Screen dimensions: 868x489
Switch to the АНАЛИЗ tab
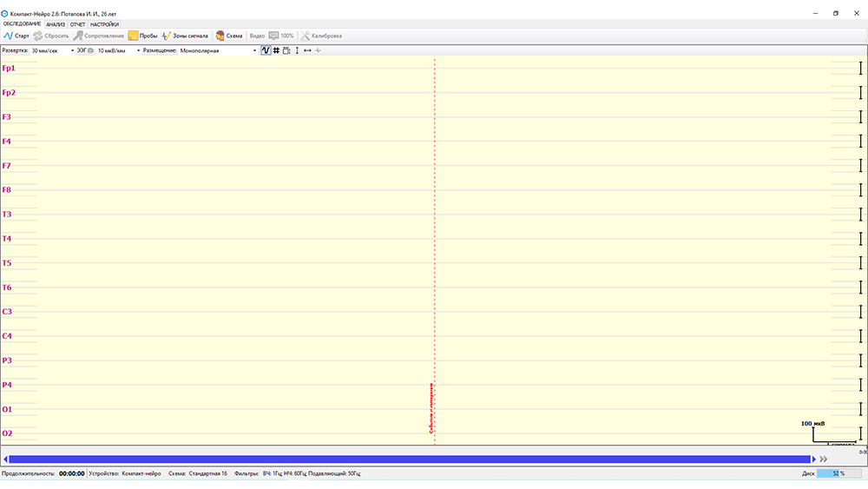click(x=56, y=24)
